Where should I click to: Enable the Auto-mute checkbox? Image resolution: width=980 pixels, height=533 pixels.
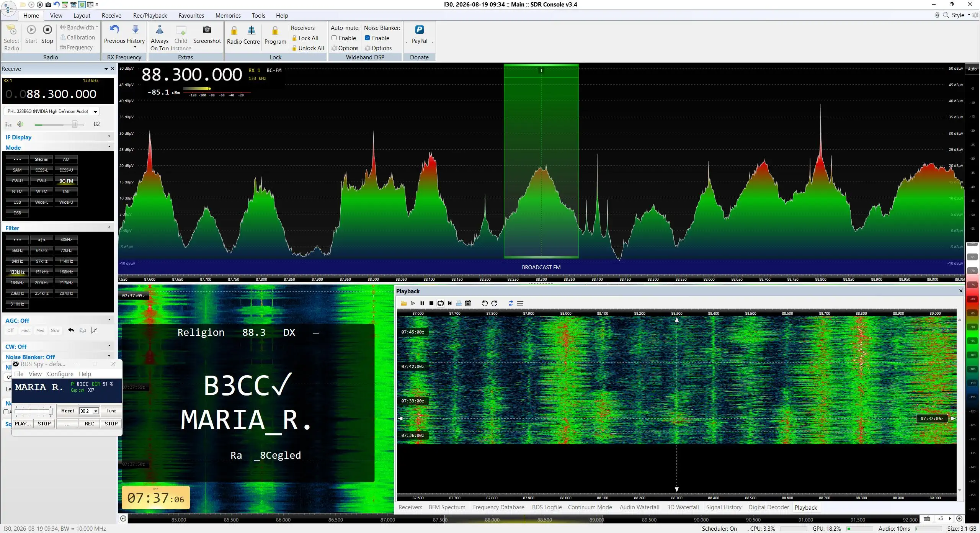334,38
